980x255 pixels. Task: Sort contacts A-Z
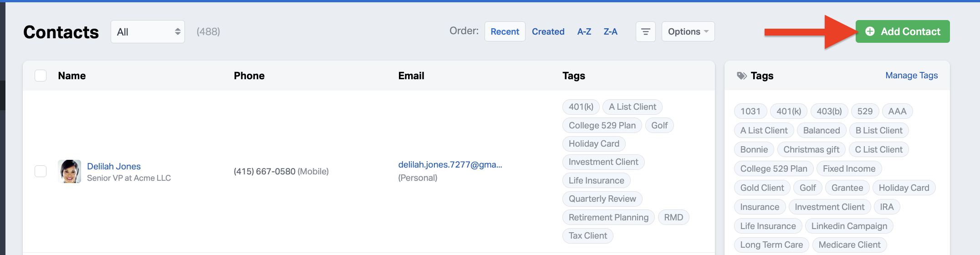click(x=584, y=32)
